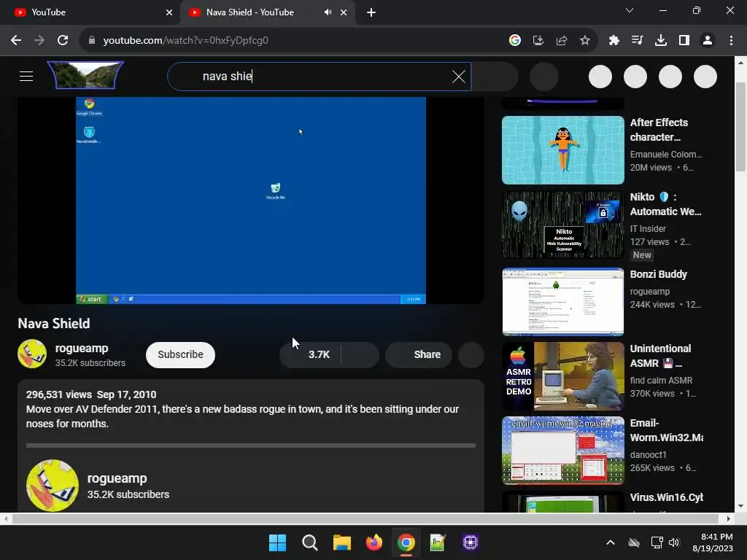Click the video title 'Nava Shield'
The height and width of the screenshot is (560, 747).
tap(54, 323)
